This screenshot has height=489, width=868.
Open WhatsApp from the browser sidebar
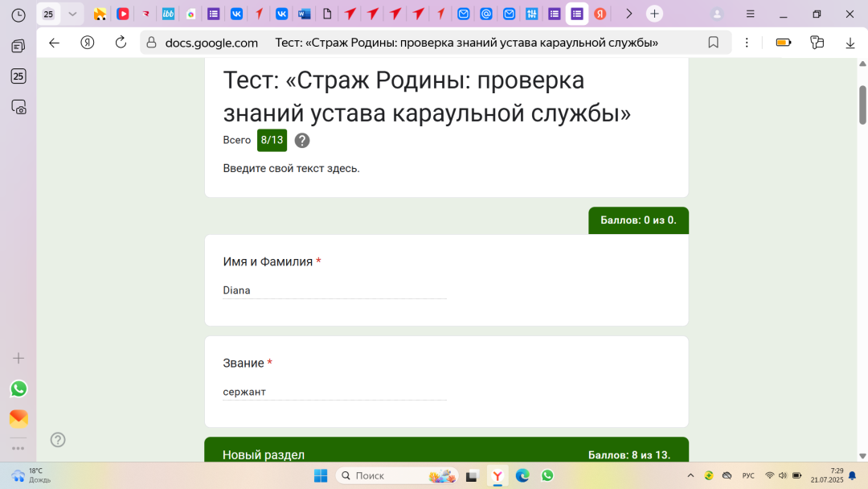(18, 388)
